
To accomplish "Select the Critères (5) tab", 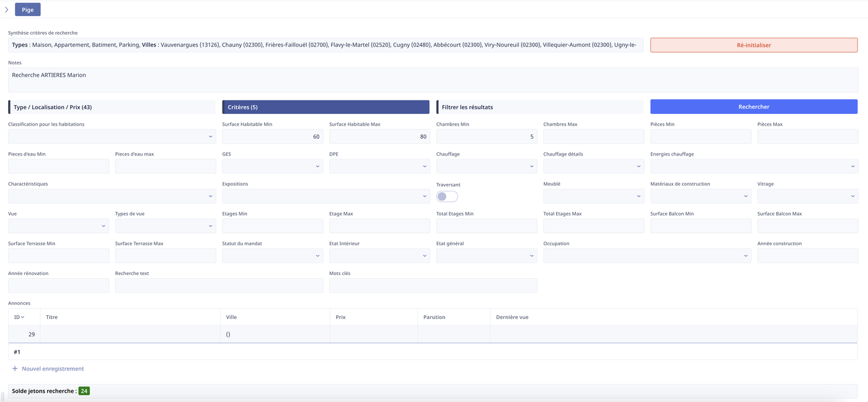I will click(x=325, y=107).
